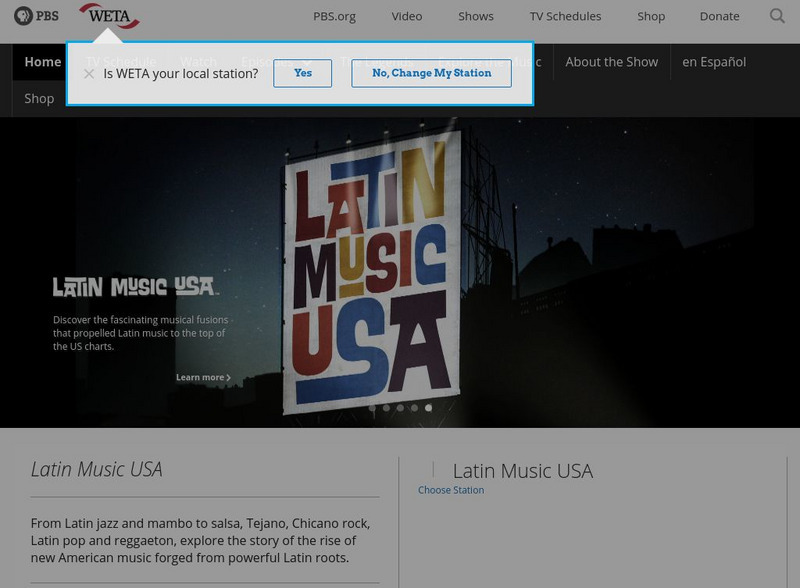Image resolution: width=800 pixels, height=588 pixels.
Task: Open the Donate link
Action: pos(719,16)
